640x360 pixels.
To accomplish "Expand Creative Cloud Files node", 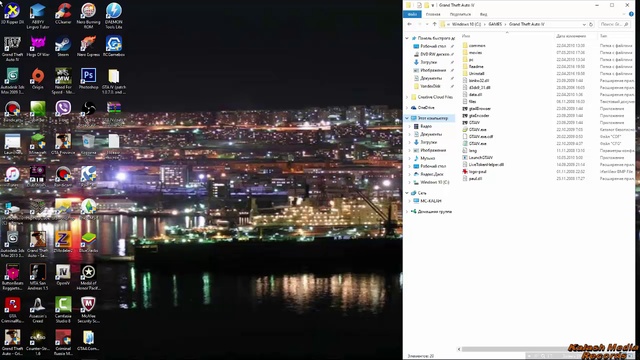I will 407,97.
